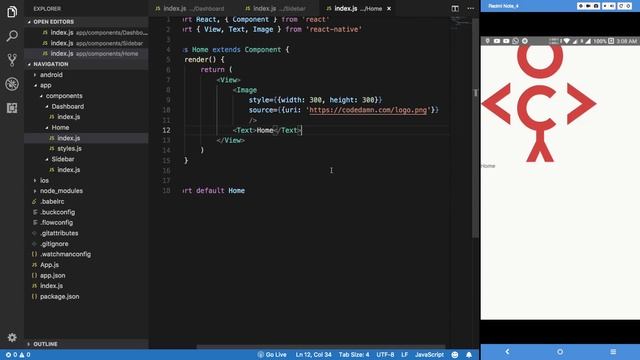Viewport: 640px width, 360px height.
Task: Open index.js under Dashboard folder
Action: click(x=69, y=117)
